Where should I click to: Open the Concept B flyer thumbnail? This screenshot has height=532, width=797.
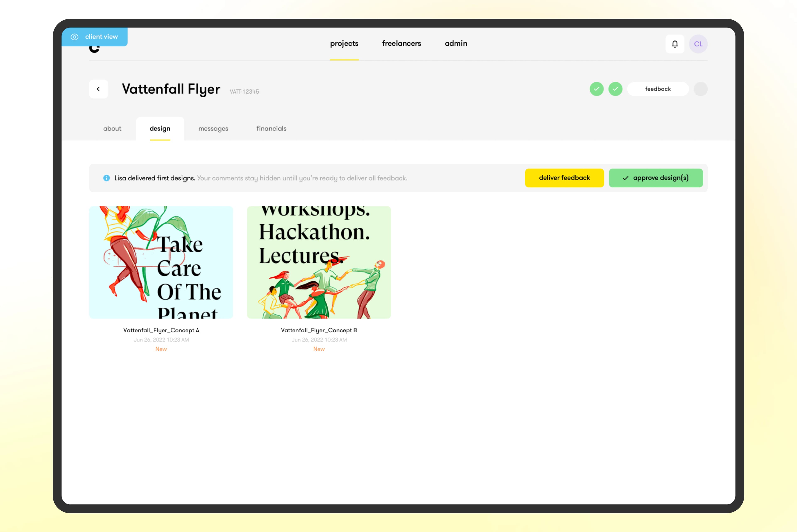point(319,262)
